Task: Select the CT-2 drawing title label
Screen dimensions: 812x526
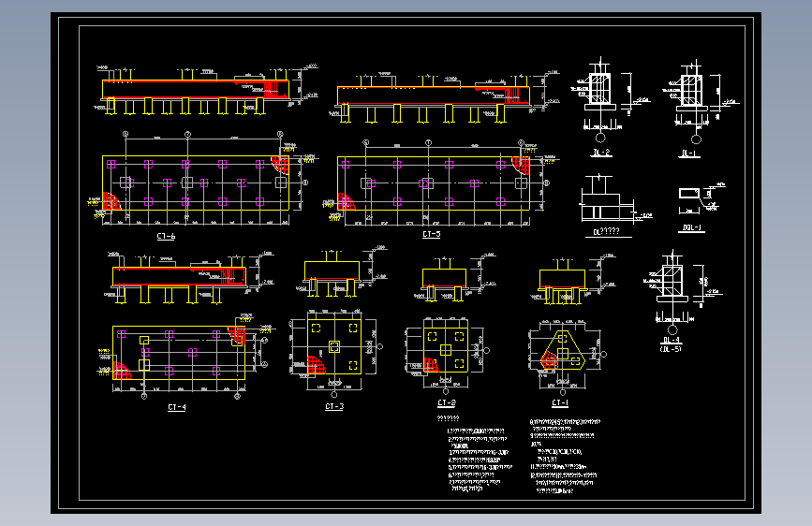Action: [x=447, y=402]
